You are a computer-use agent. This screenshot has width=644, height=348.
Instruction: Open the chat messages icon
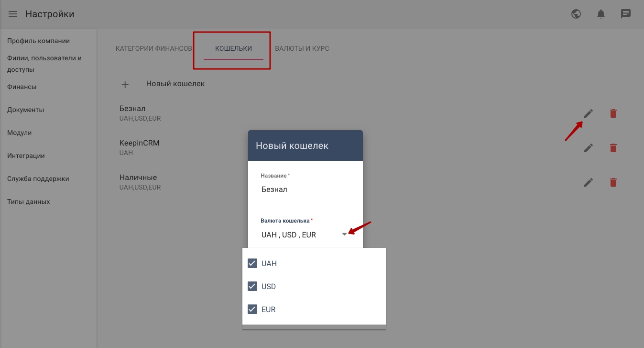(x=626, y=14)
